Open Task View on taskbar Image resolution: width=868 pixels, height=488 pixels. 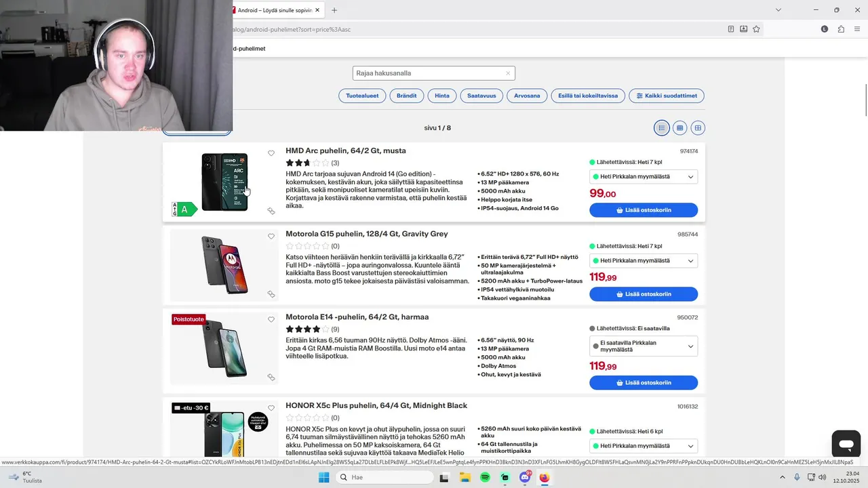[x=445, y=477]
